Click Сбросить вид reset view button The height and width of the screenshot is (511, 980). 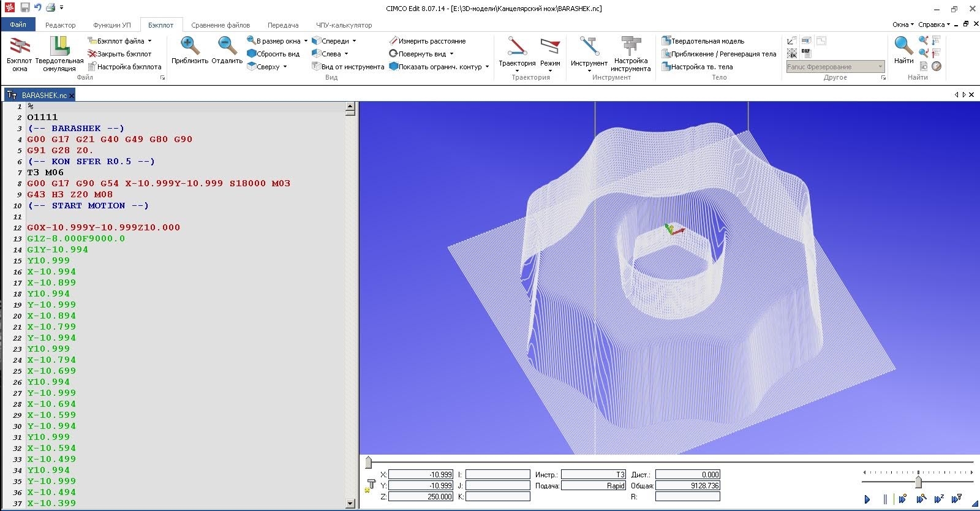273,54
